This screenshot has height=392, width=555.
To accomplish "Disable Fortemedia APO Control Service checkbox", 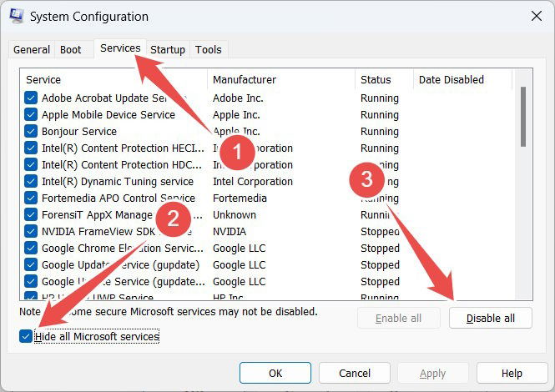I will point(31,198).
